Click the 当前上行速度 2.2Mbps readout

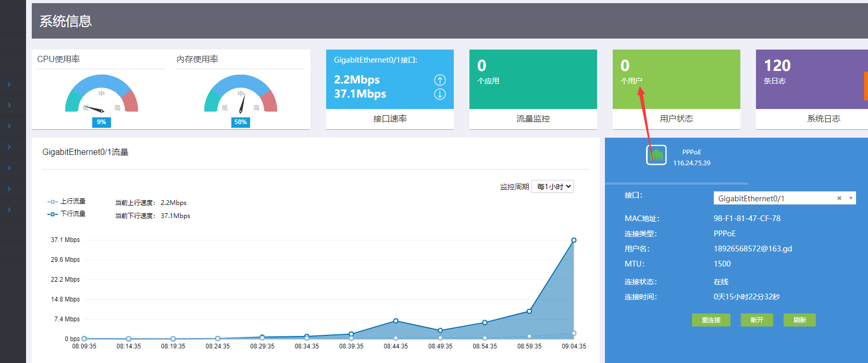click(151, 203)
